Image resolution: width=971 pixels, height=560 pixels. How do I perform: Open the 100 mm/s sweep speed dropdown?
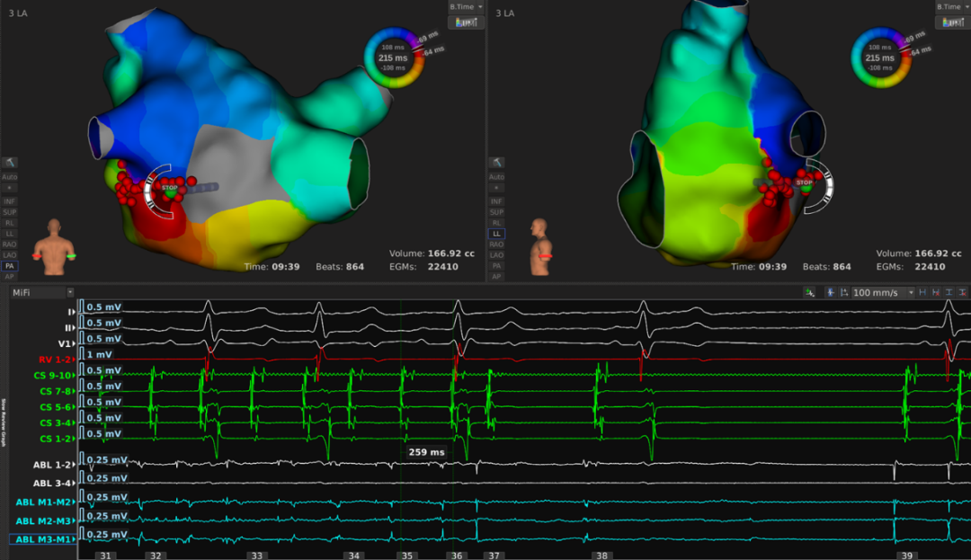point(885,293)
